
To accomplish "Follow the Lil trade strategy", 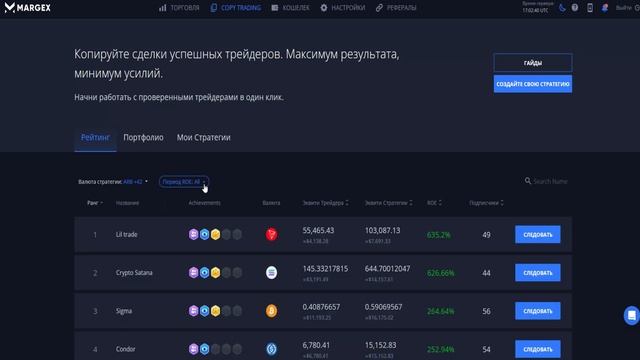I will pyautogui.click(x=538, y=235).
